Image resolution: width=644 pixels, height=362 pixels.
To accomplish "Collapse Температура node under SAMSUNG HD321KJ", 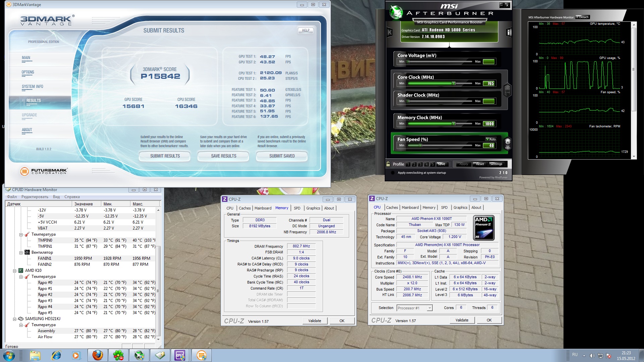I will point(21,325).
